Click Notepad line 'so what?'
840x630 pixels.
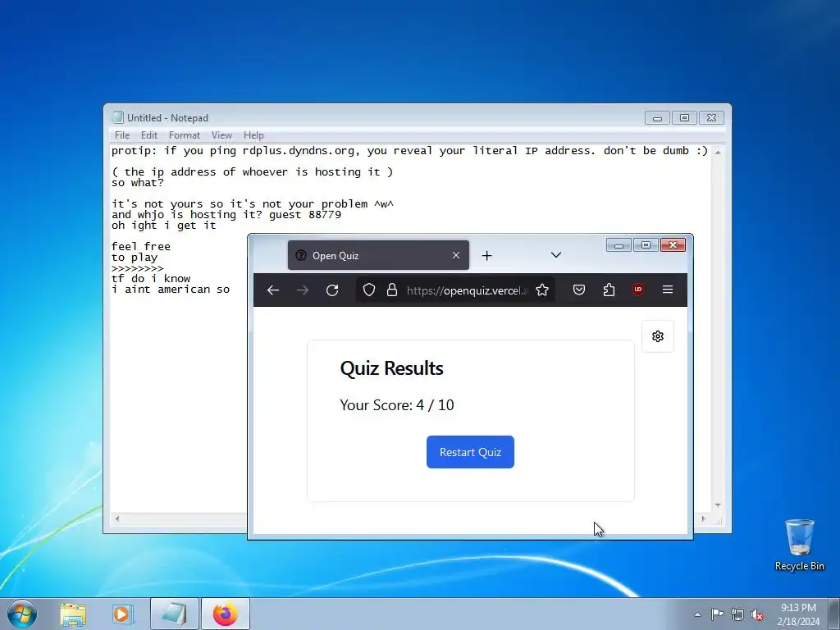pos(138,183)
